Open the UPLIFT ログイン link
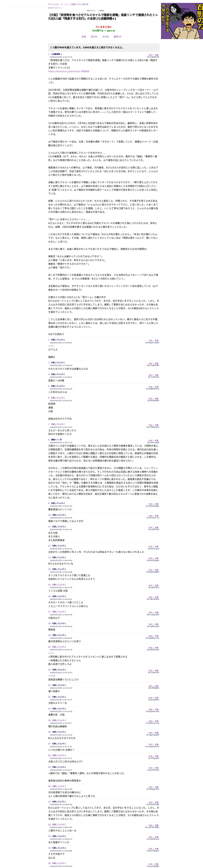The height and width of the screenshot is (868, 203). point(55,8)
